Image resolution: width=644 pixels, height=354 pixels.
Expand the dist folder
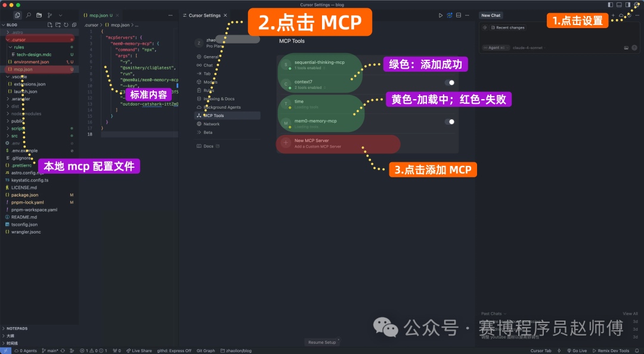(x=8, y=106)
